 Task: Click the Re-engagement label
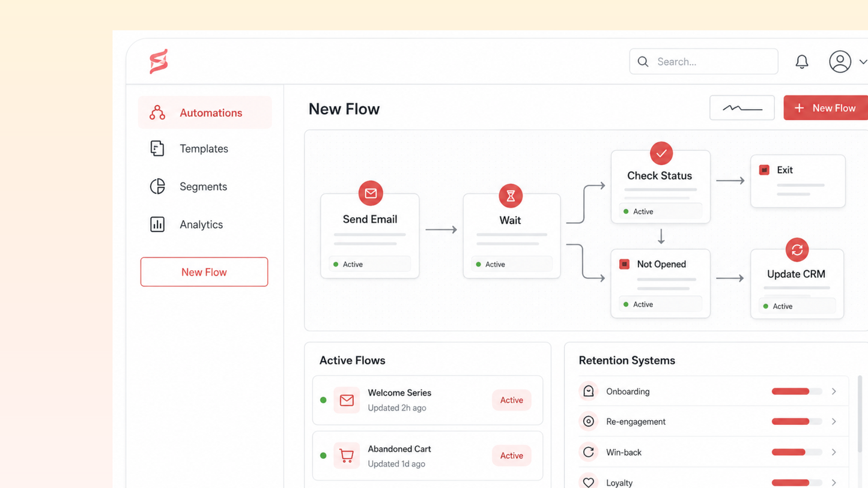coord(636,421)
